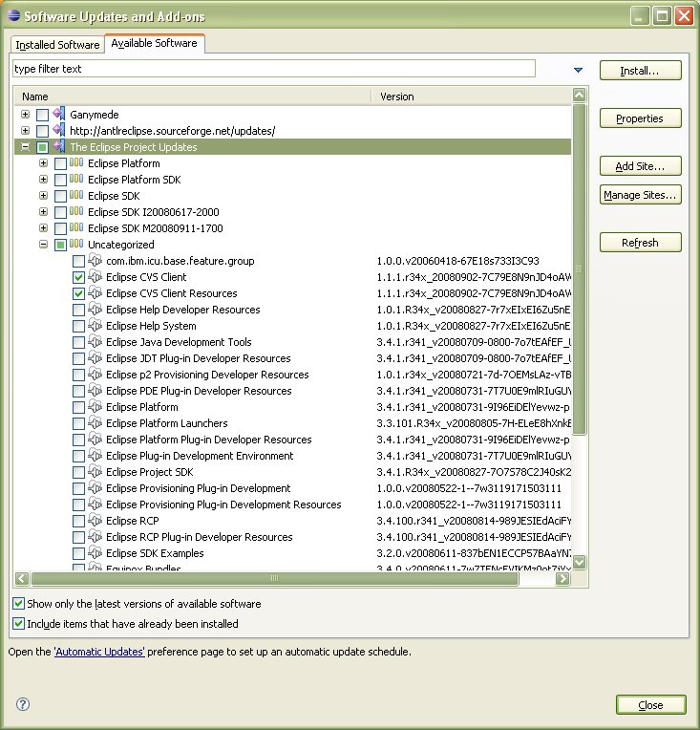
Task: Click the Ganymede site icon
Action: (58, 115)
